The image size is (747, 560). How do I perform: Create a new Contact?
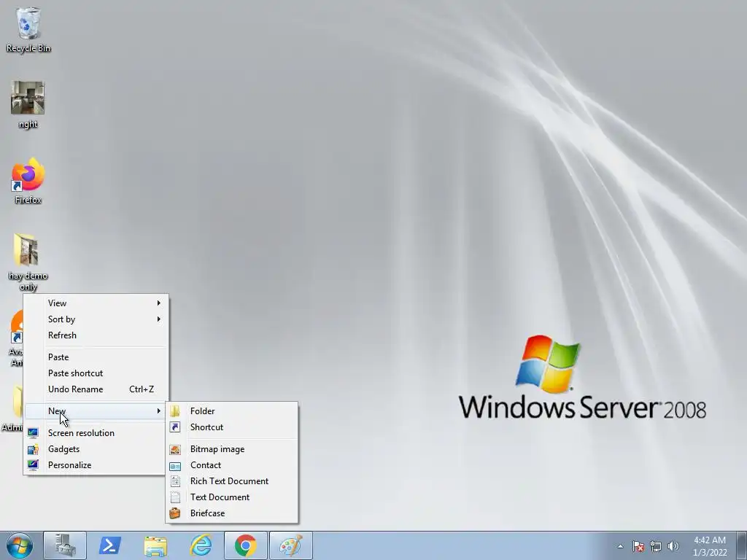[232, 465]
